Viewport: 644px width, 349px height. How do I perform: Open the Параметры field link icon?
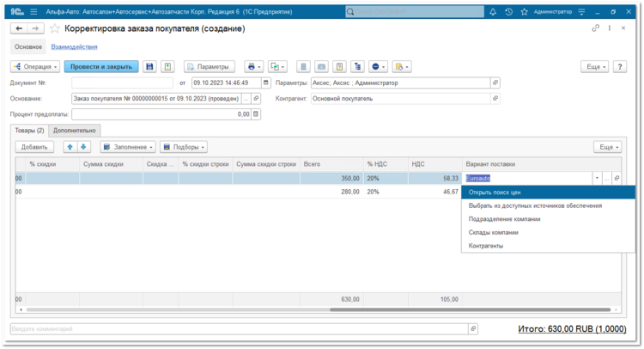pos(495,83)
